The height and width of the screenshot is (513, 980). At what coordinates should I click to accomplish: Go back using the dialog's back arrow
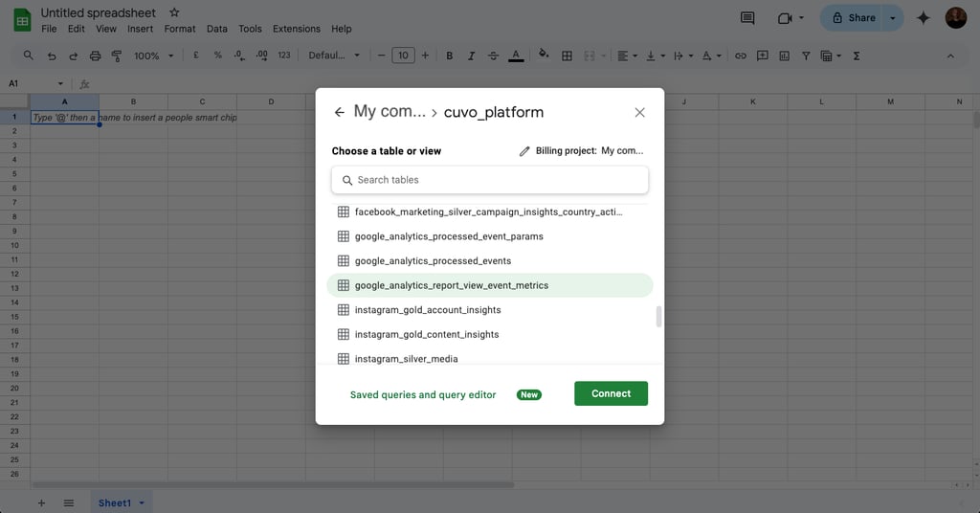click(x=339, y=112)
